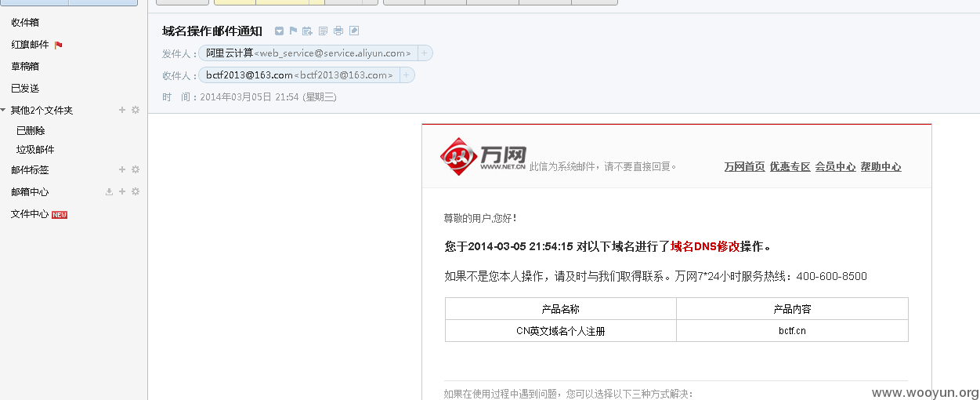980x400 pixels.
Task: Open the email in a new window icon
Action: 354,31
